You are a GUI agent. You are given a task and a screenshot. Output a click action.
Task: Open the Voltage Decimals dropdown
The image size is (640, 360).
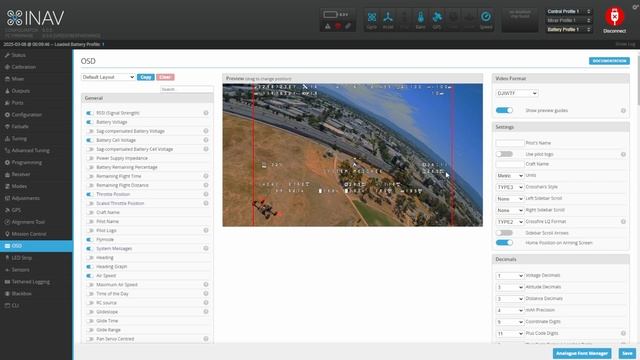pyautogui.click(x=509, y=276)
